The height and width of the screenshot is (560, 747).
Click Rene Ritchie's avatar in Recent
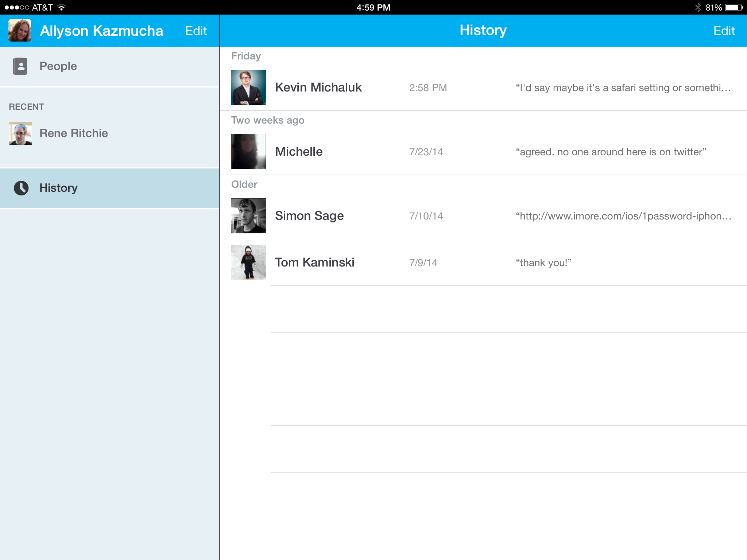pos(20,133)
